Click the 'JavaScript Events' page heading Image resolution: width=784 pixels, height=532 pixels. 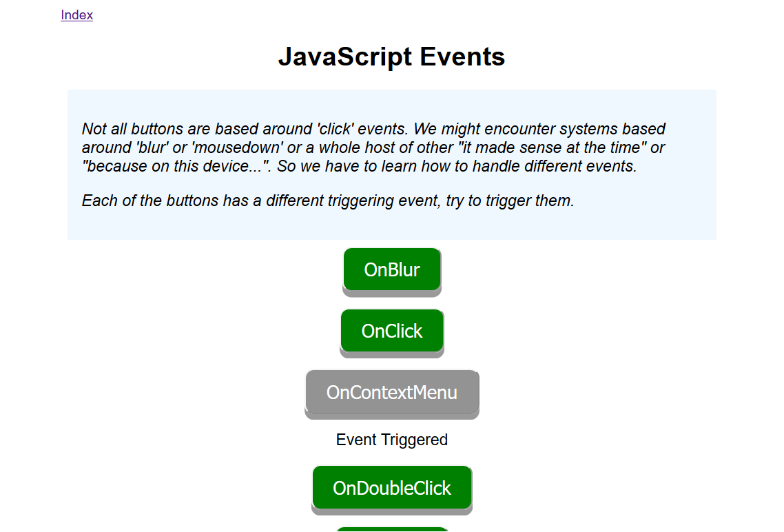tap(392, 57)
